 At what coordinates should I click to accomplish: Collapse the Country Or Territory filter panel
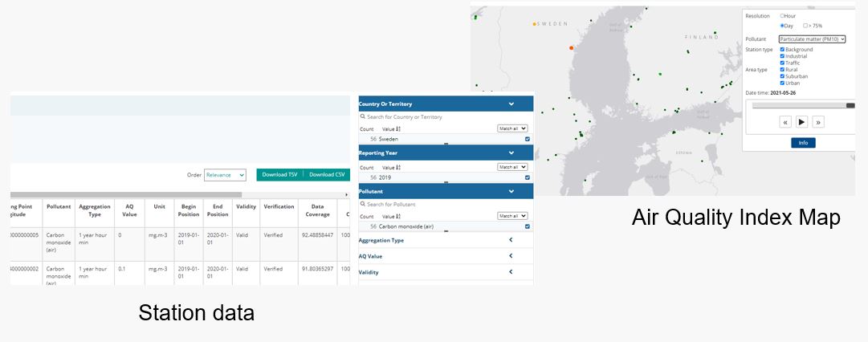pyautogui.click(x=511, y=104)
